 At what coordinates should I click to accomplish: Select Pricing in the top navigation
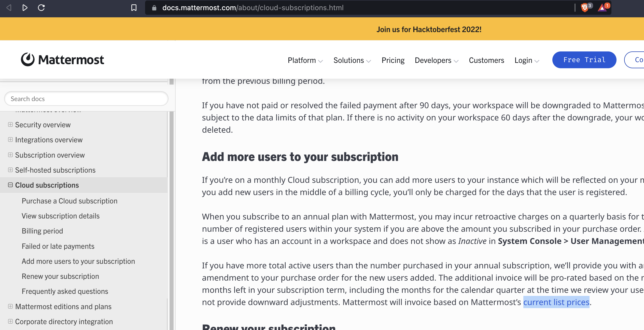[x=393, y=60]
